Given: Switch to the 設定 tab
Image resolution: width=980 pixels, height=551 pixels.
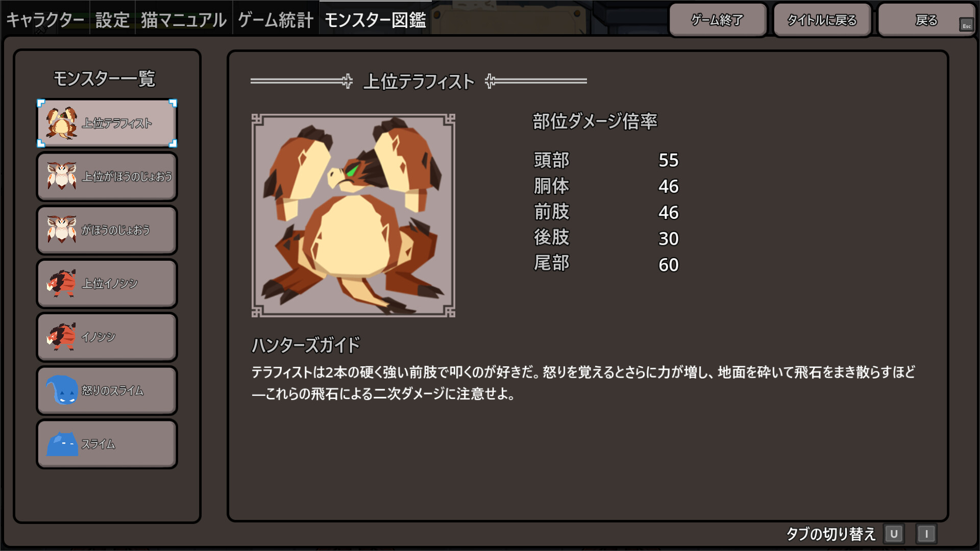Looking at the screenshot, I should 112,20.
